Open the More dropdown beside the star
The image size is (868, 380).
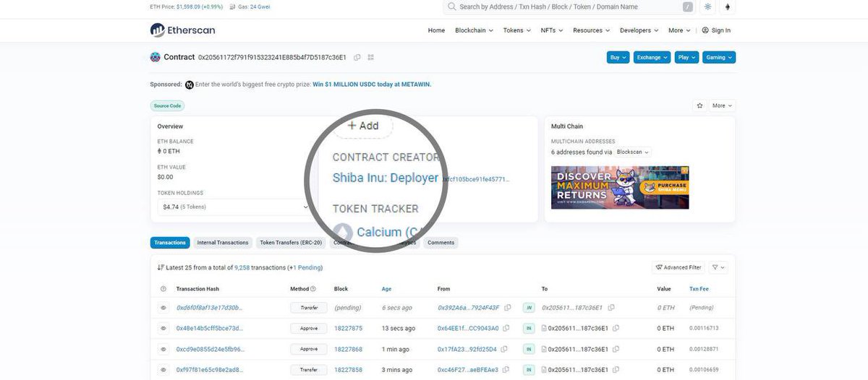722,105
